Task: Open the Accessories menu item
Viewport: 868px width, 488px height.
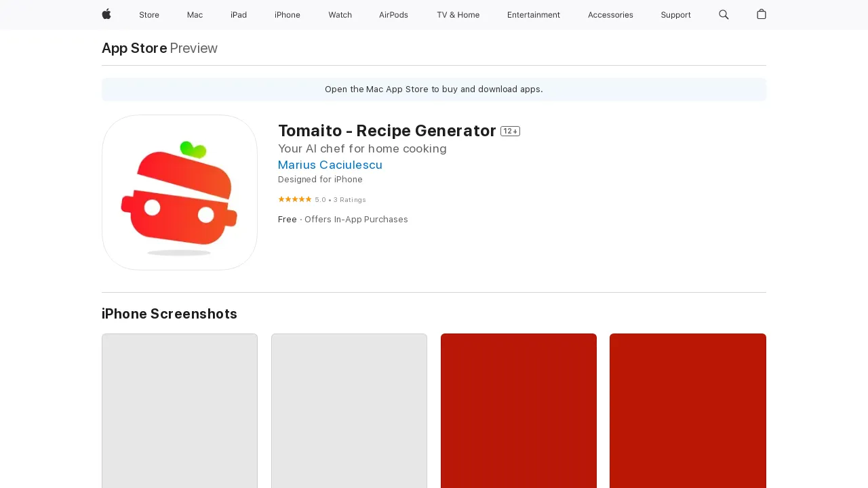Action: [610, 15]
